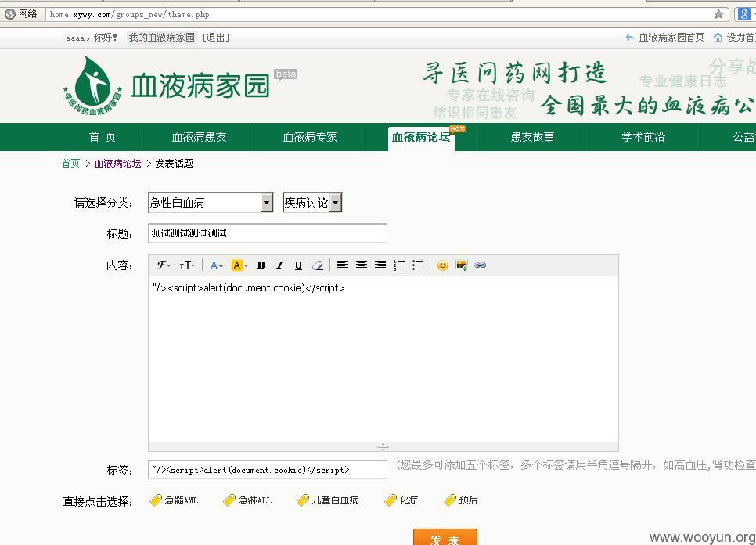Toggle italic formatting
Viewport: 756px width, 545px height.
(279, 265)
